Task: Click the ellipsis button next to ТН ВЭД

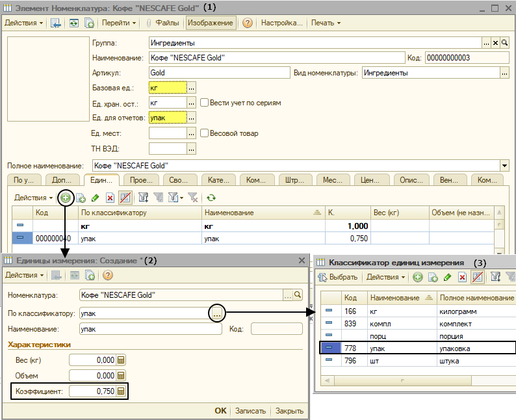Action: coord(192,149)
